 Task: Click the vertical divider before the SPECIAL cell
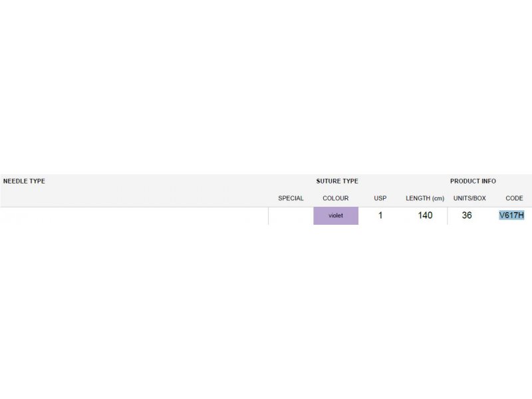coord(269,215)
